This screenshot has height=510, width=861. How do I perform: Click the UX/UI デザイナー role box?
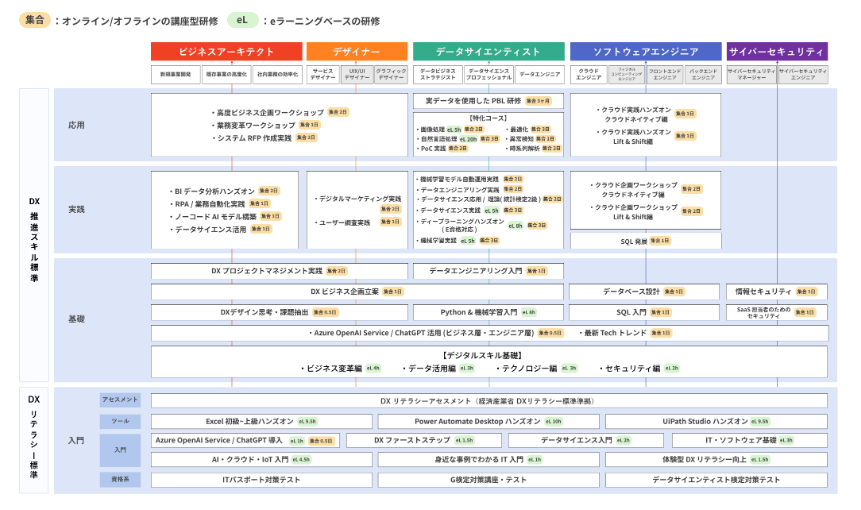(x=357, y=74)
